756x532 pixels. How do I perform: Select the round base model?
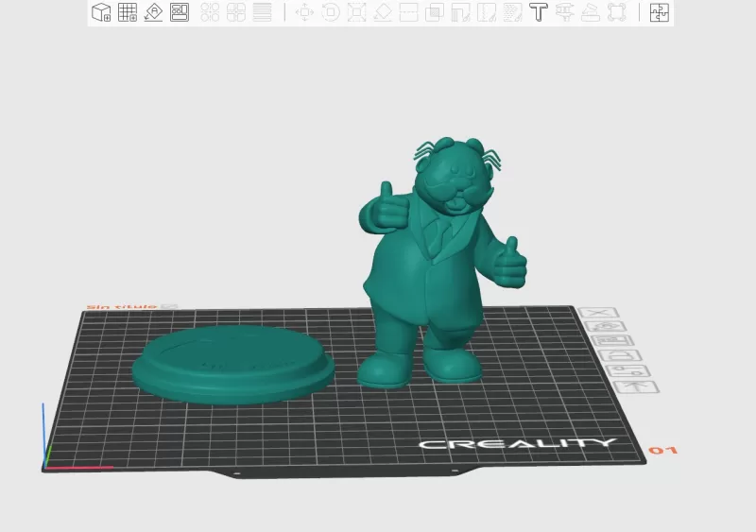point(233,364)
